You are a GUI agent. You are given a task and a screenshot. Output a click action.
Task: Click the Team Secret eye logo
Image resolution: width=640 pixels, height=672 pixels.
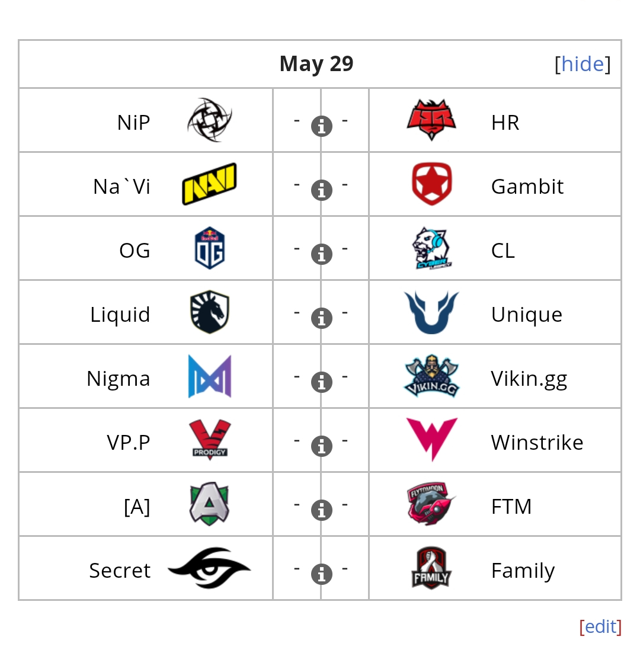(x=210, y=568)
